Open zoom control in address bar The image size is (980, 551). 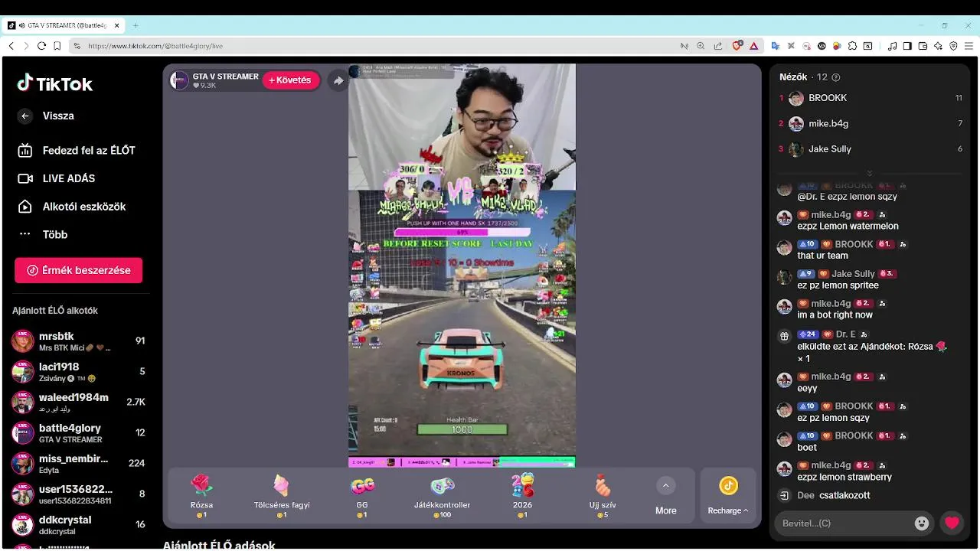click(x=701, y=46)
